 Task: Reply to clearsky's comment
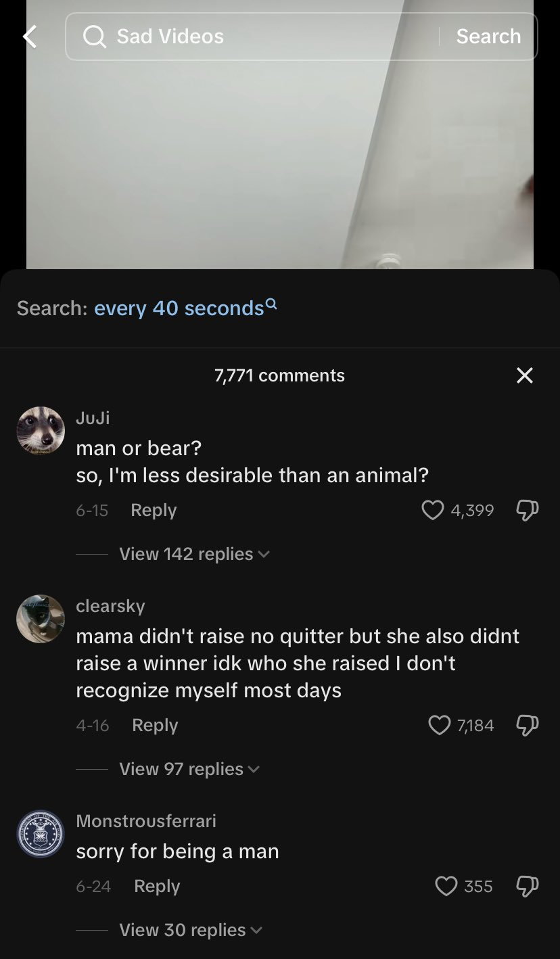[155, 725]
